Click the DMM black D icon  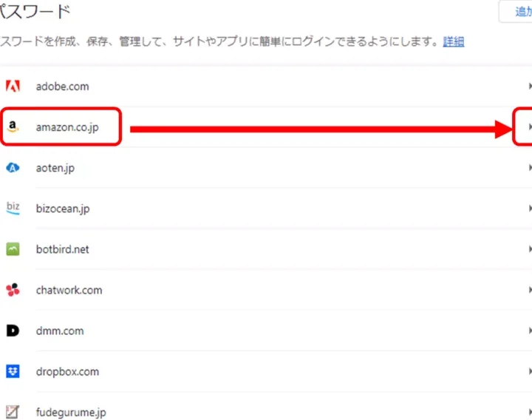[13, 331]
